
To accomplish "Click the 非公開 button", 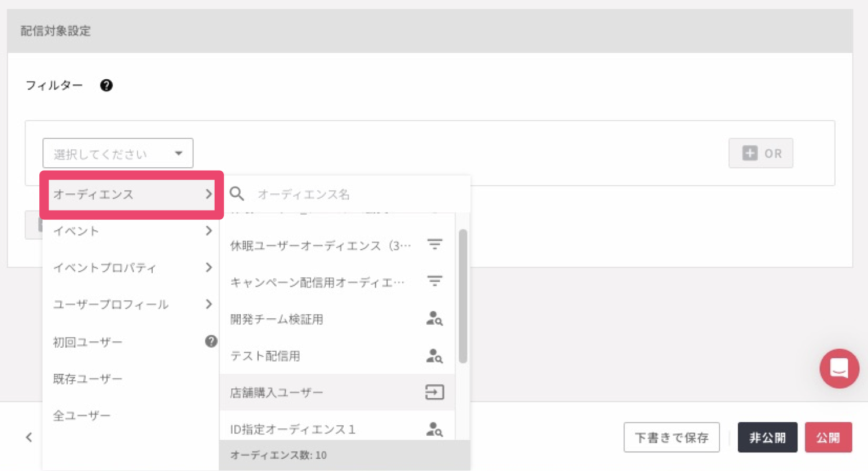I will tap(767, 437).
